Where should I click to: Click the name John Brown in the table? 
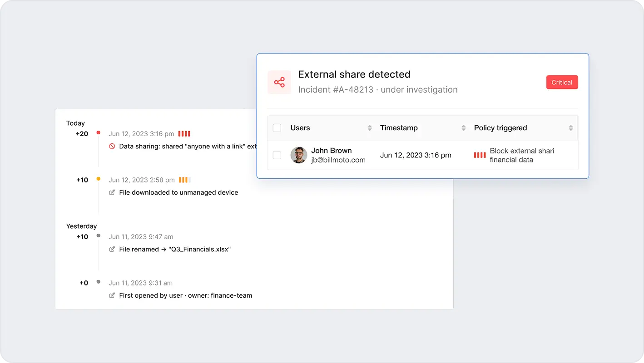pyautogui.click(x=332, y=151)
